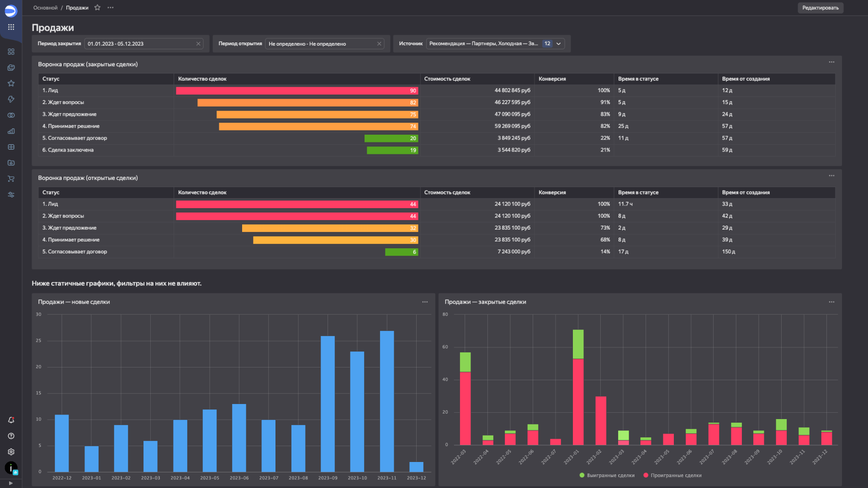Toggle Проигранные сделки legend series

click(x=672, y=475)
